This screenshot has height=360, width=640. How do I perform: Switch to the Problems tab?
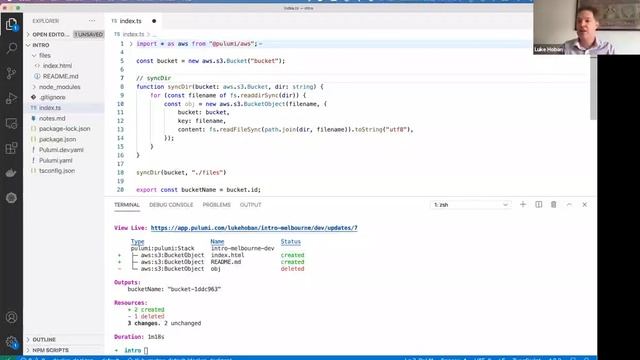[216, 205]
